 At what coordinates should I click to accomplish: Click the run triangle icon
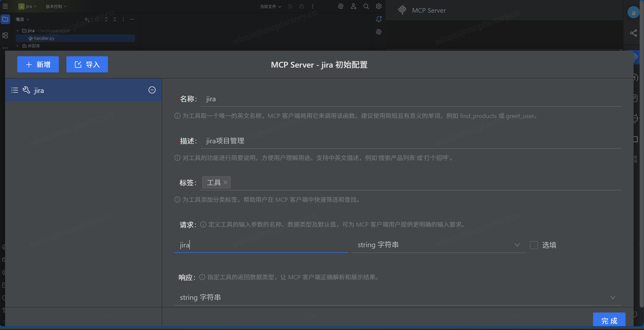point(290,6)
